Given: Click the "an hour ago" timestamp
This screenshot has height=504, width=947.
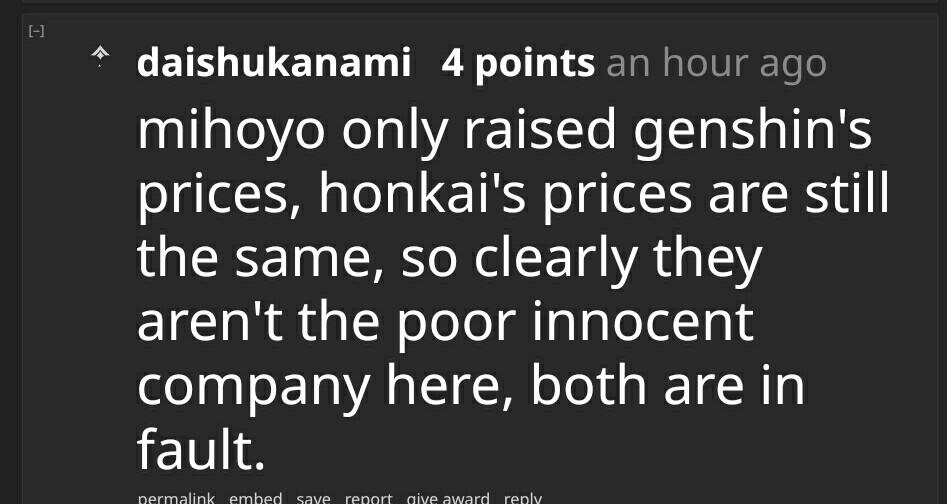Looking at the screenshot, I should (716, 64).
